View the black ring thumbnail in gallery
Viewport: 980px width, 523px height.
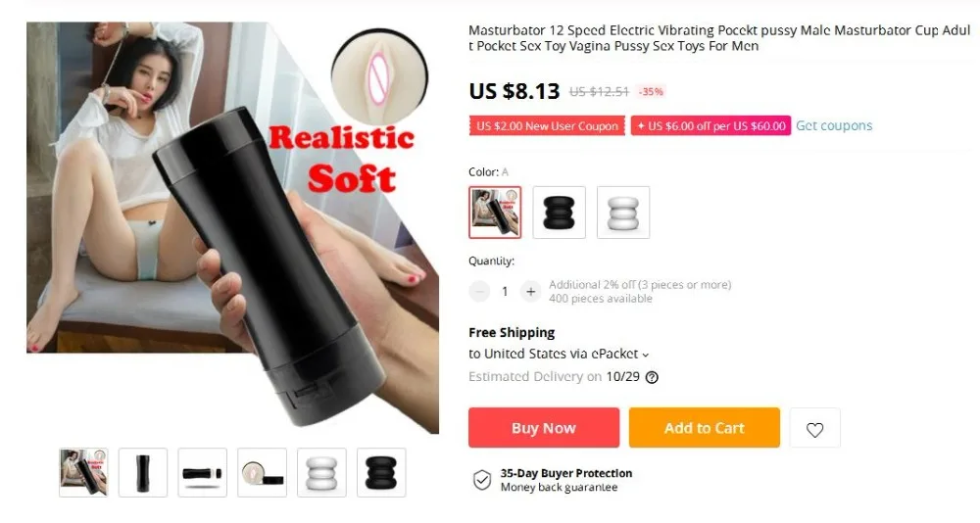pos(381,472)
